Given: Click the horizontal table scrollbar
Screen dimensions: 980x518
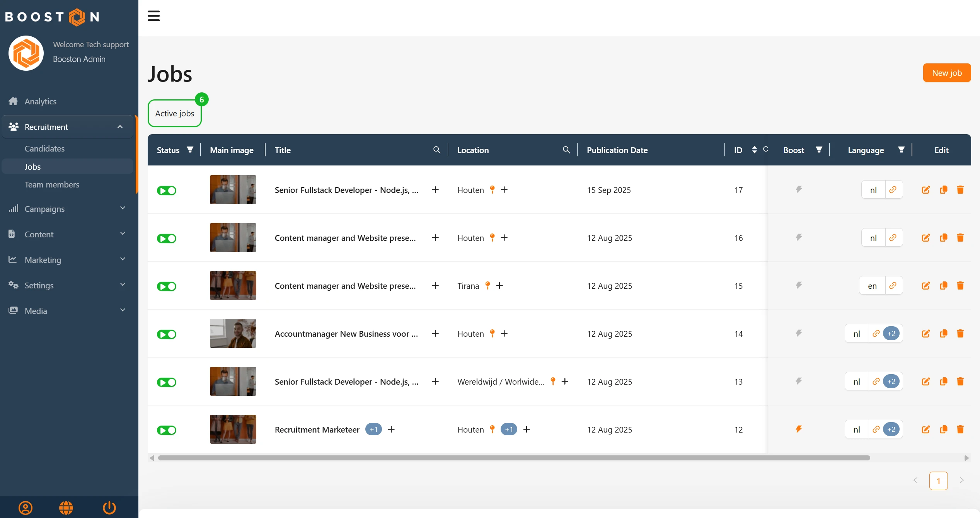Looking at the screenshot, I should [x=514, y=458].
